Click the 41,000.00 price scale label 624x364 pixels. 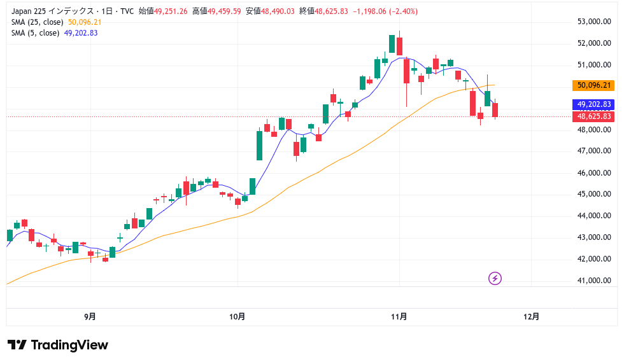(590, 281)
